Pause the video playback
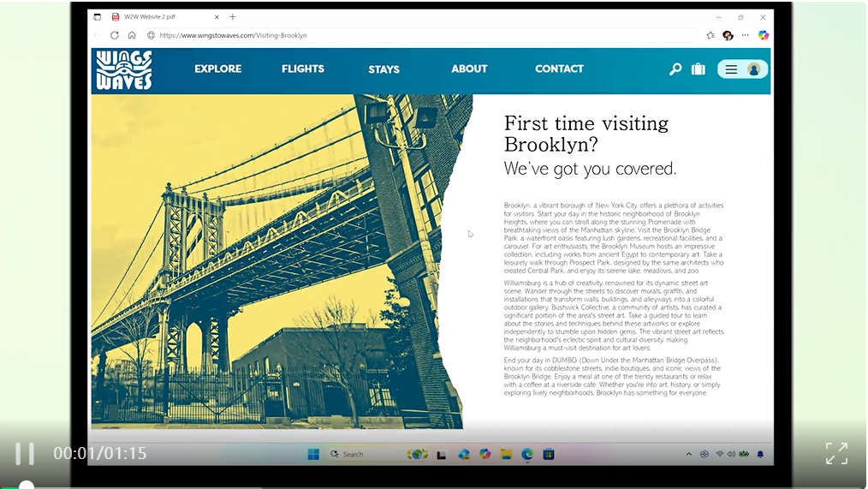The image size is (868, 489). coord(24,454)
